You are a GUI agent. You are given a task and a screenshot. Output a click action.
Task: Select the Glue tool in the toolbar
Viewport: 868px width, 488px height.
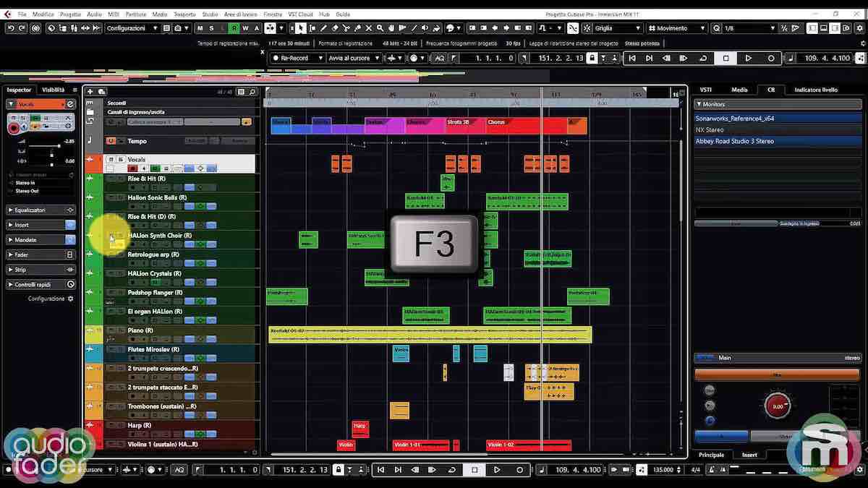357,27
